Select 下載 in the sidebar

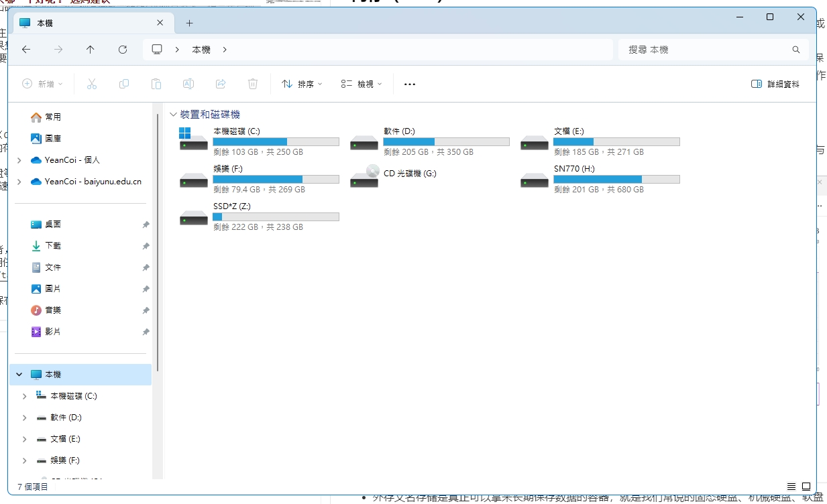(x=53, y=246)
